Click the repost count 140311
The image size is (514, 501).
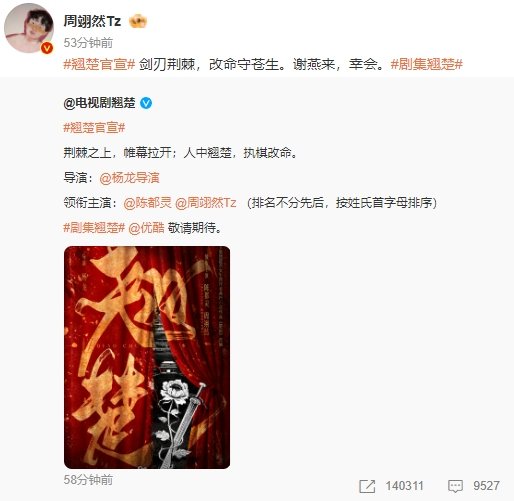pyautogui.click(x=404, y=486)
